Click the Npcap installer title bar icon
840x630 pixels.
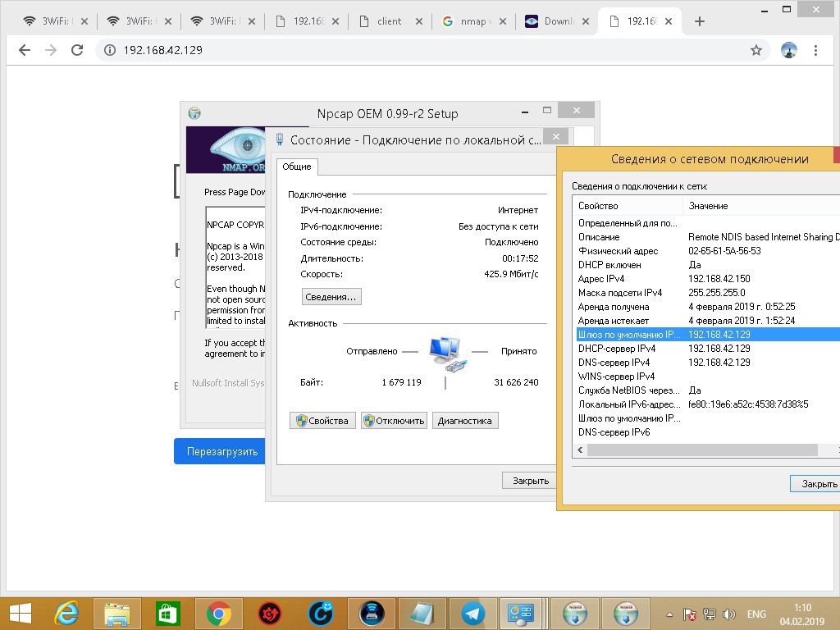194,113
